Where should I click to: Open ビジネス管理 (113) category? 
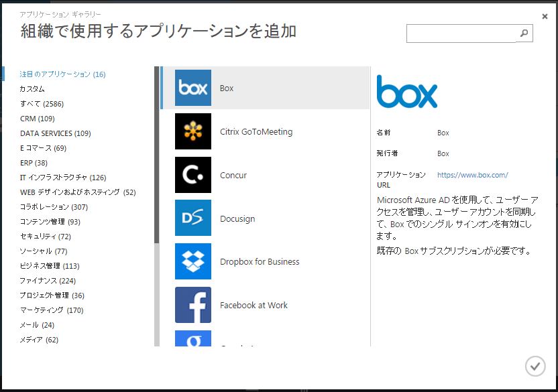click(x=50, y=266)
